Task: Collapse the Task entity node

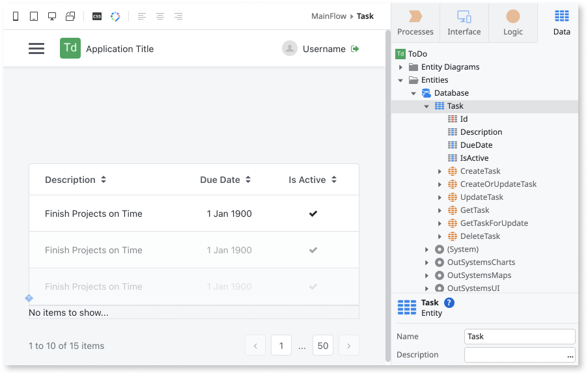Action: point(427,107)
